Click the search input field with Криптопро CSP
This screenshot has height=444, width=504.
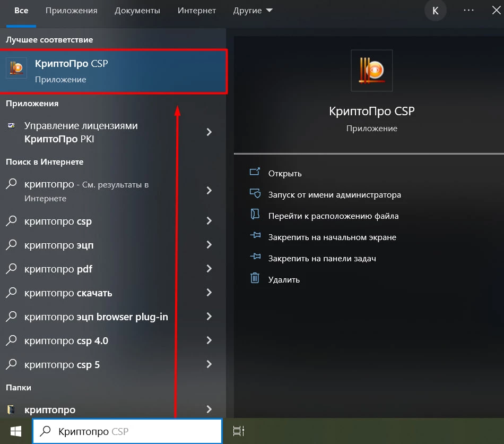(x=127, y=431)
